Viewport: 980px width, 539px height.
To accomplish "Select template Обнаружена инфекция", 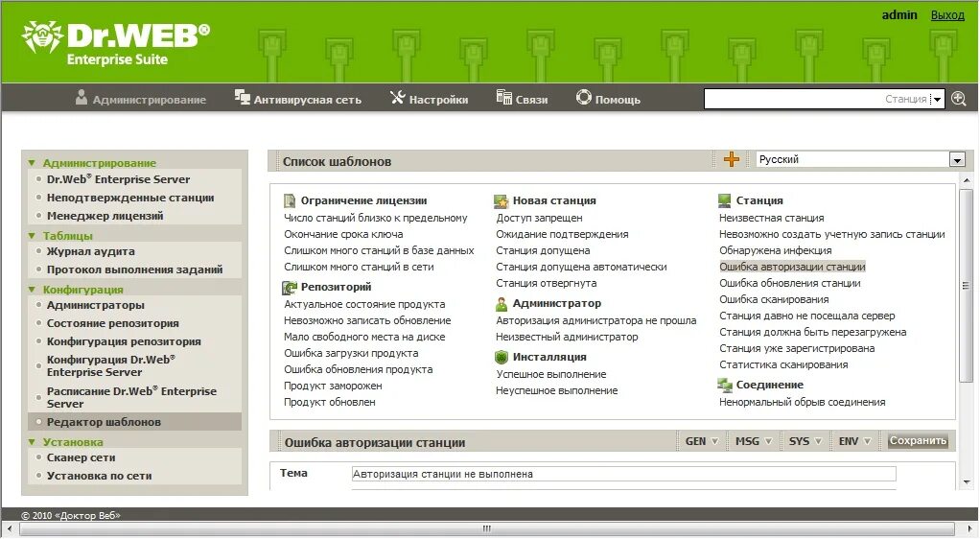I will pos(775,250).
